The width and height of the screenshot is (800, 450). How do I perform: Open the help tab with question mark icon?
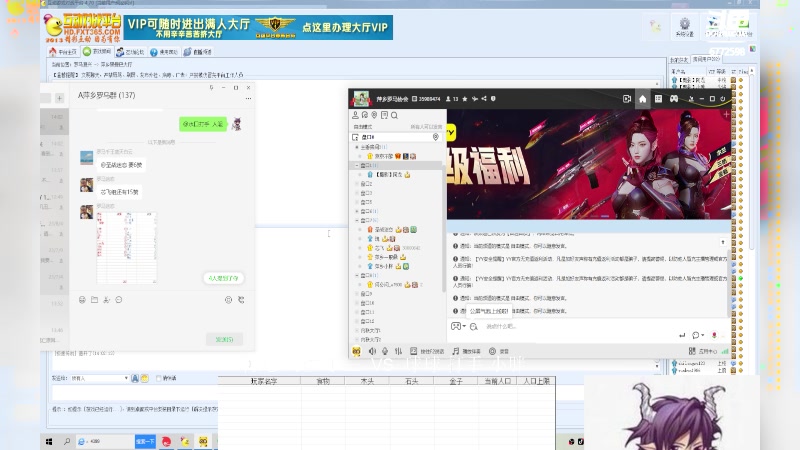tap(164, 52)
